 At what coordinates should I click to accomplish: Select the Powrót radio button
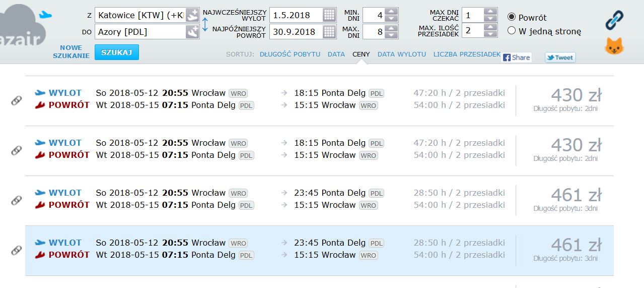(x=512, y=17)
